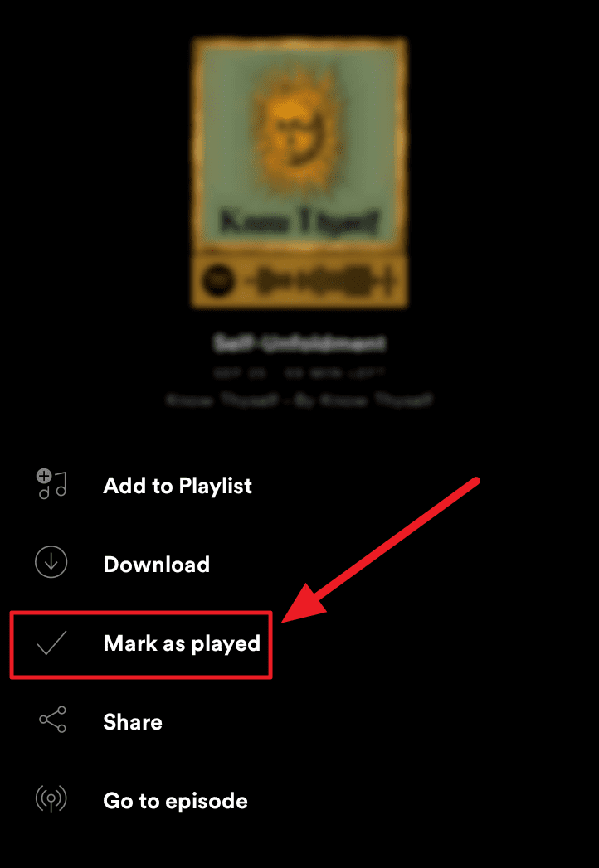Tap the Add to Playlist music-note icon
The height and width of the screenshot is (868, 599).
[52, 484]
